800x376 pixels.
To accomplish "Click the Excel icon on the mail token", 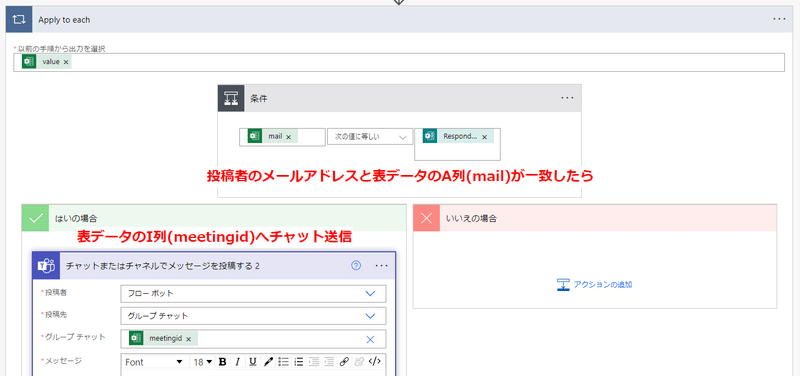I will pyautogui.click(x=255, y=137).
